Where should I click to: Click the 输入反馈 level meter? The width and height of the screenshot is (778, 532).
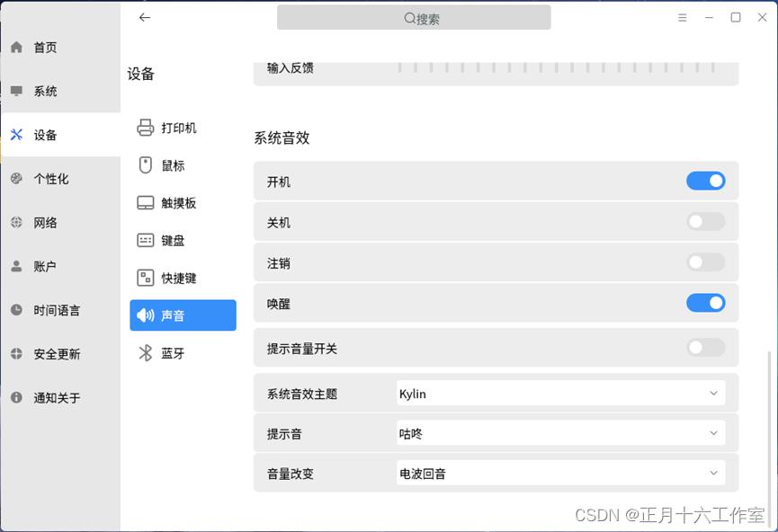coord(556,67)
